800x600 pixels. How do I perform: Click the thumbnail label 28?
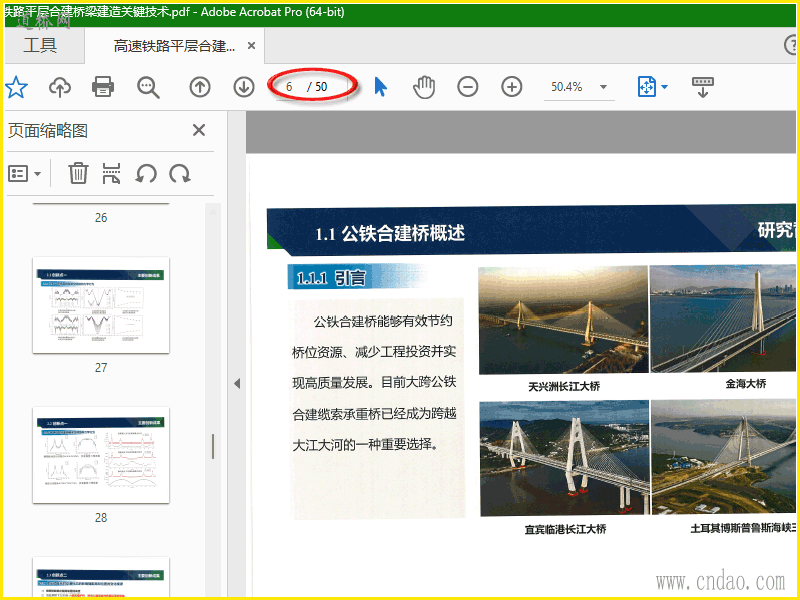pyautogui.click(x=101, y=517)
